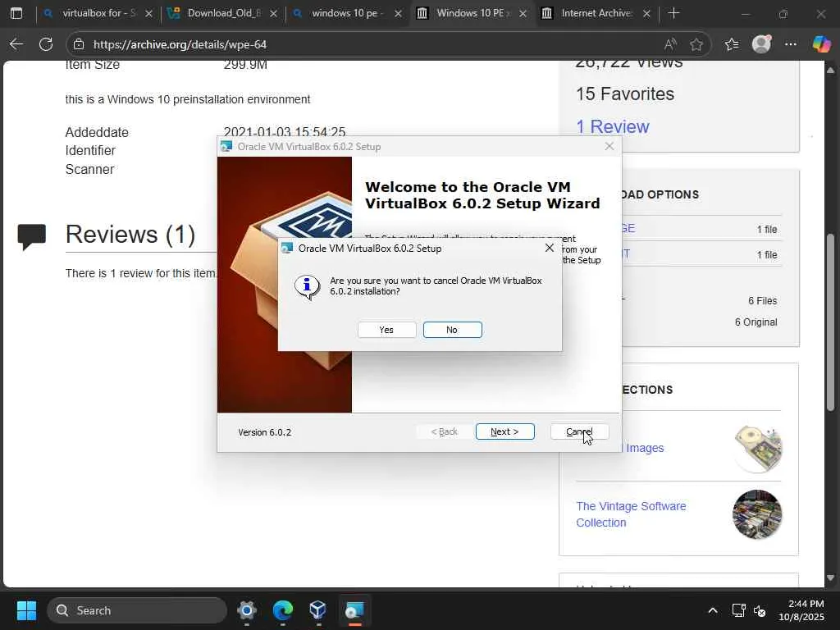The width and height of the screenshot is (840, 630).
Task: Click the page vertical scrollbar thumb
Action: tap(830, 322)
